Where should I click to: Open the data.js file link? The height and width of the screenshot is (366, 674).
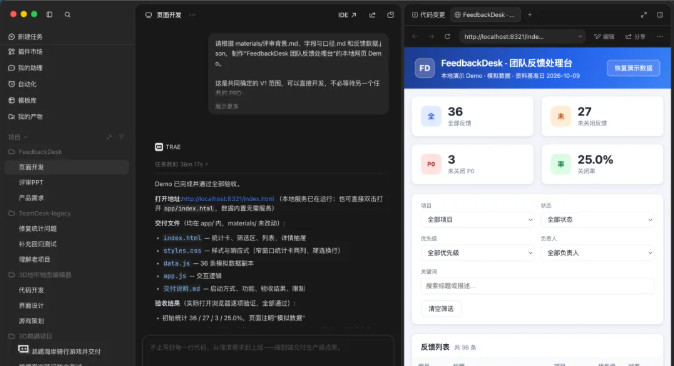pos(176,263)
